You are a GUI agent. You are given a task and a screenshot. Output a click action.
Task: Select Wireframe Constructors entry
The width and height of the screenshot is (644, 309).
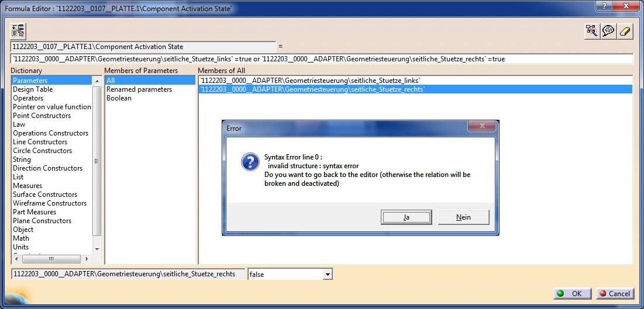click(50, 203)
